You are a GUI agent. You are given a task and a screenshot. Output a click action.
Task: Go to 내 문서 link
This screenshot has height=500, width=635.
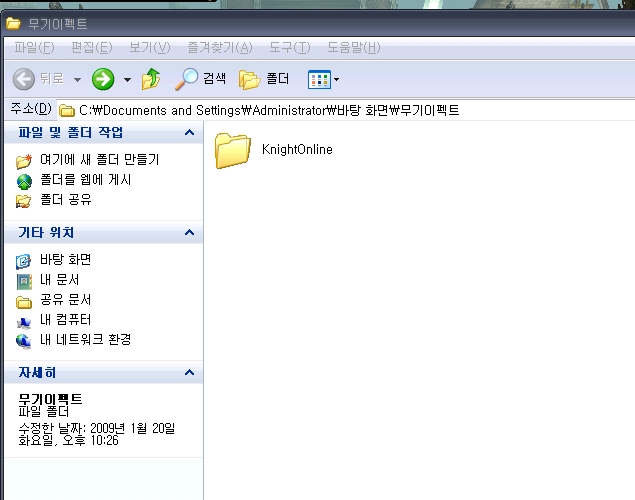(x=59, y=279)
